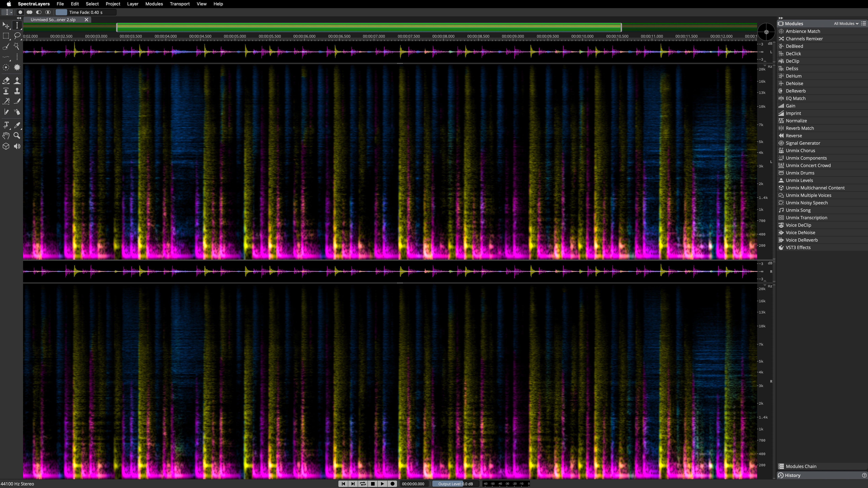Select the horizontal dashed-line selection tool
This screenshot has height=488, width=868.
click(6, 57)
